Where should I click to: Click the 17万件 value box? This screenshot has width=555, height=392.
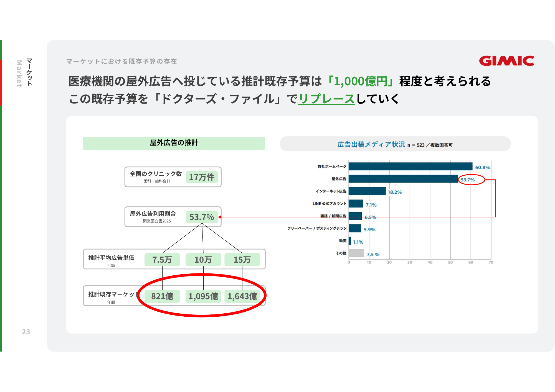coord(202,177)
